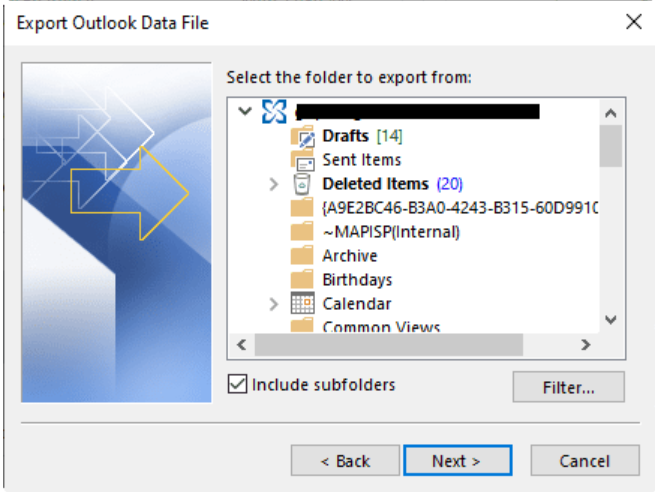Click the Next button
This screenshot has height=492, width=655.
(x=457, y=461)
